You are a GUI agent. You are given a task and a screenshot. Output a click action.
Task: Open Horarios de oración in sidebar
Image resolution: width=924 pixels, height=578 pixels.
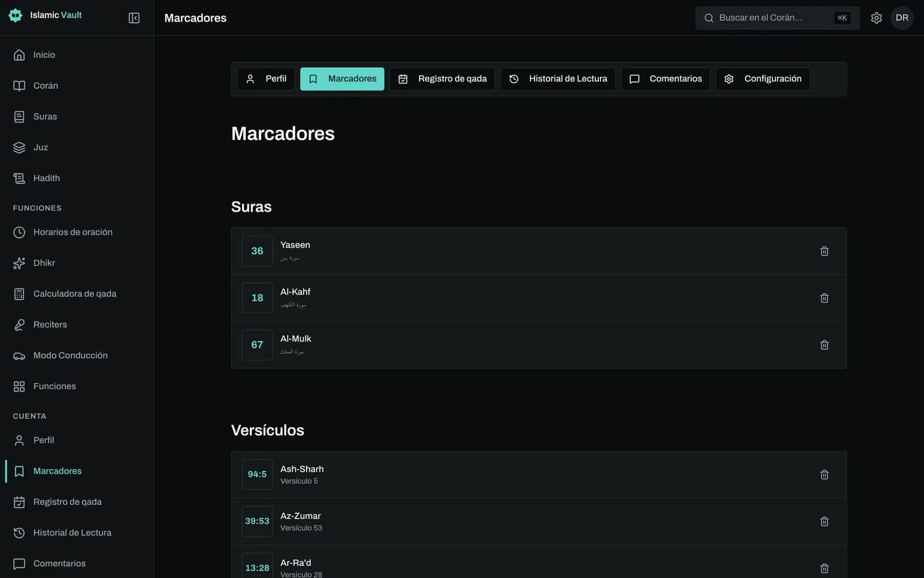pyautogui.click(x=77, y=232)
